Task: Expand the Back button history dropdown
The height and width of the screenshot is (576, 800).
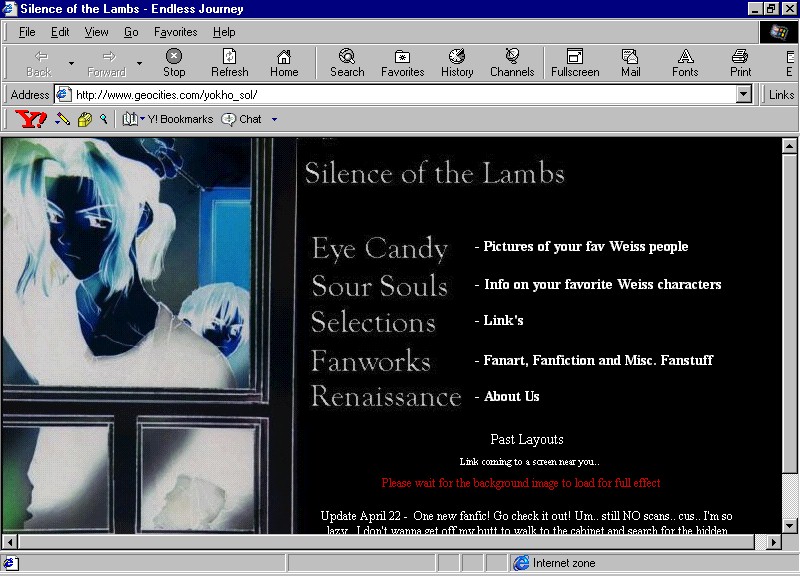Action: [71, 63]
